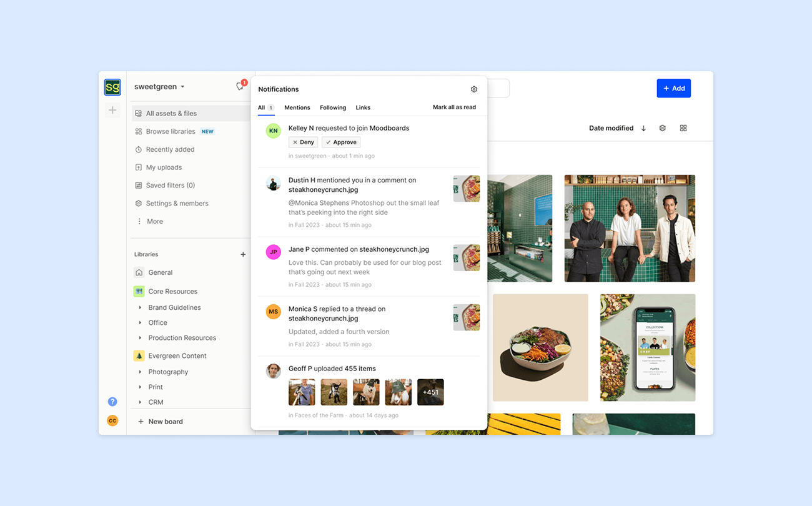
Task: Open thumbnail in Dustin H's mention notification
Action: tap(467, 189)
